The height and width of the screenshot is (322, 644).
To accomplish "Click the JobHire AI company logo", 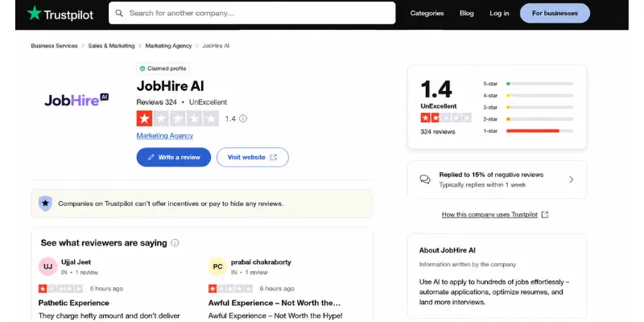I will pyautogui.click(x=76, y=100).
